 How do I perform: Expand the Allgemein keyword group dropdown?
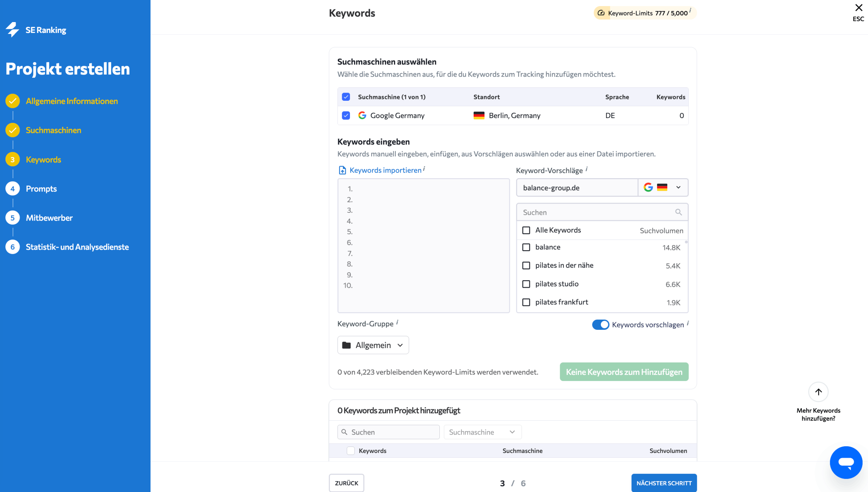click(373, 345)
